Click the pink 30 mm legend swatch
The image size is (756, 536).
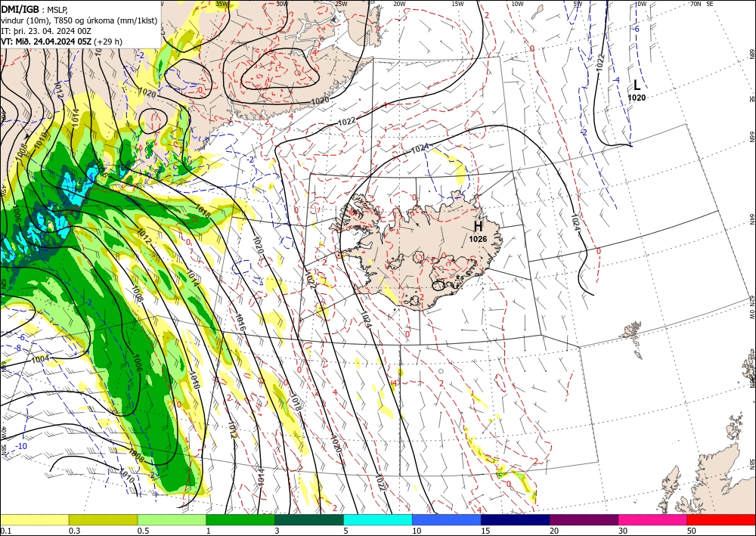(x=653, y=519)
